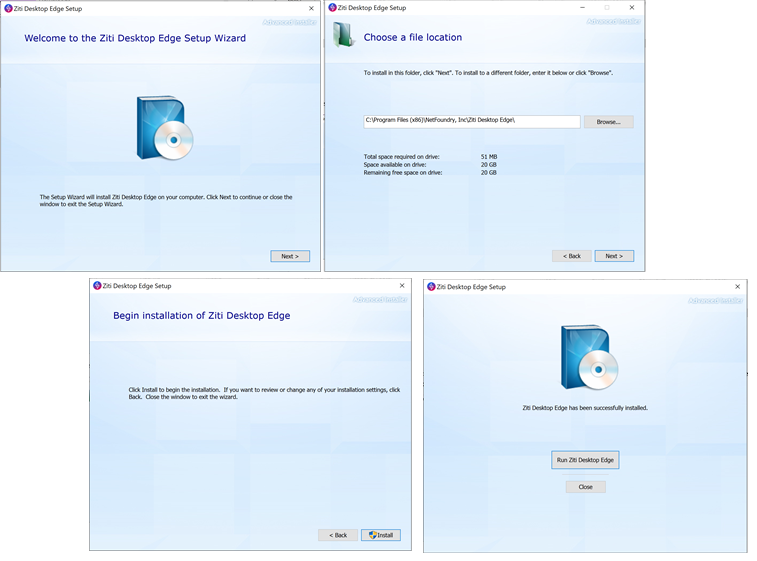Click the 'Click Install to begin the installation' text

[x=264, y=393]
